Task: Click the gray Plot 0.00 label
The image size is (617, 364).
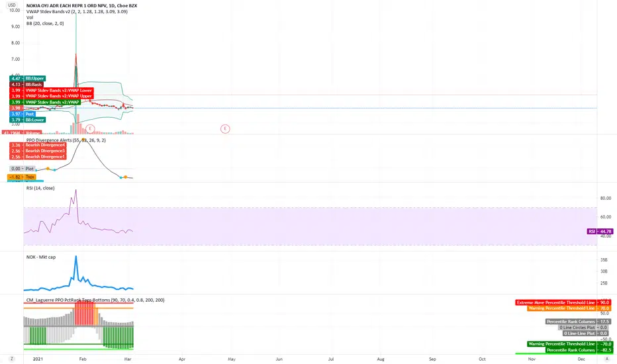Action: (x=22, y=168)
